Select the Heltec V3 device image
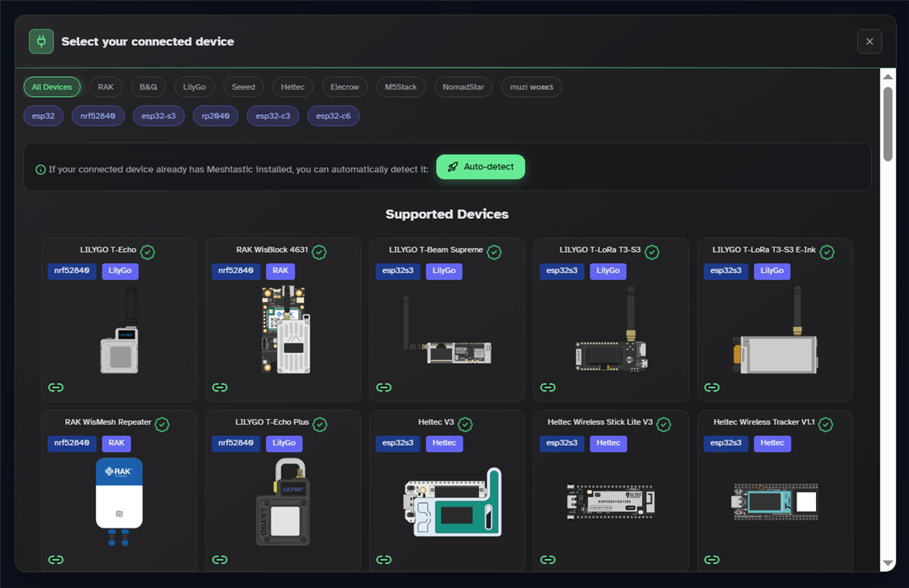This screenshot has height=588, width=909. 453,502
